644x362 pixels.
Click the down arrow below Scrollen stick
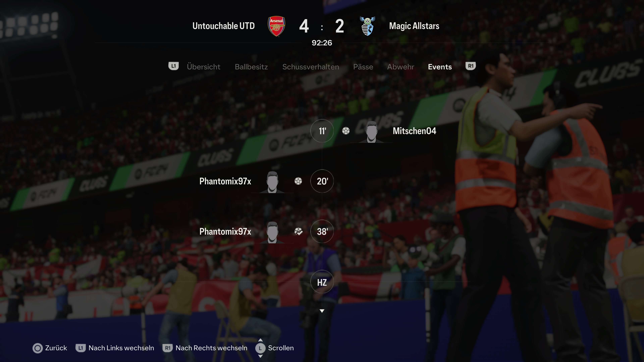pos(260,356)
